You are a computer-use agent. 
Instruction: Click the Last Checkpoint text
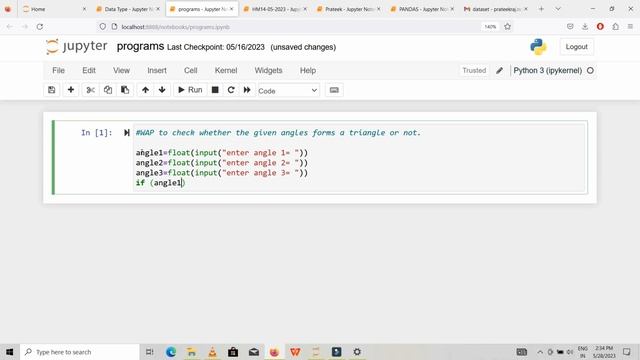[216, 47]
